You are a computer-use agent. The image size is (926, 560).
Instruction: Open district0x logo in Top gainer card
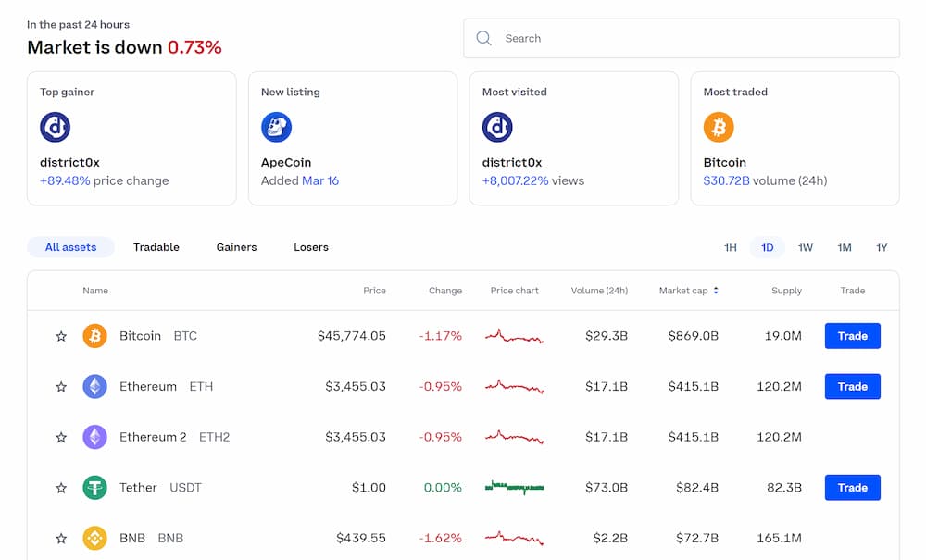55,127
